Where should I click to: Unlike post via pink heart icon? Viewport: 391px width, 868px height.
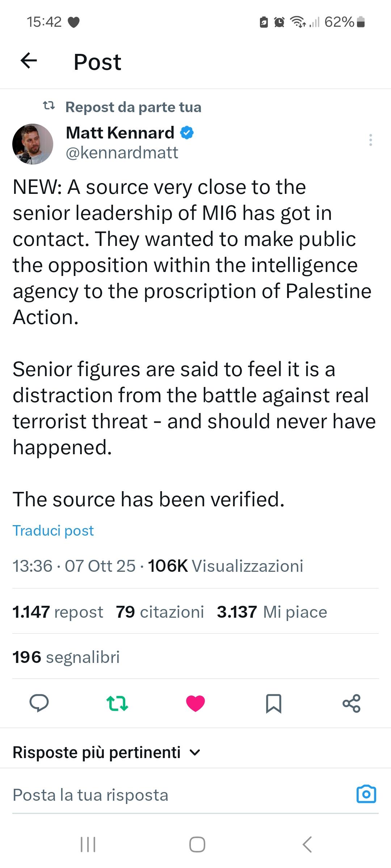pyautogui.click(x=195, y=703)
